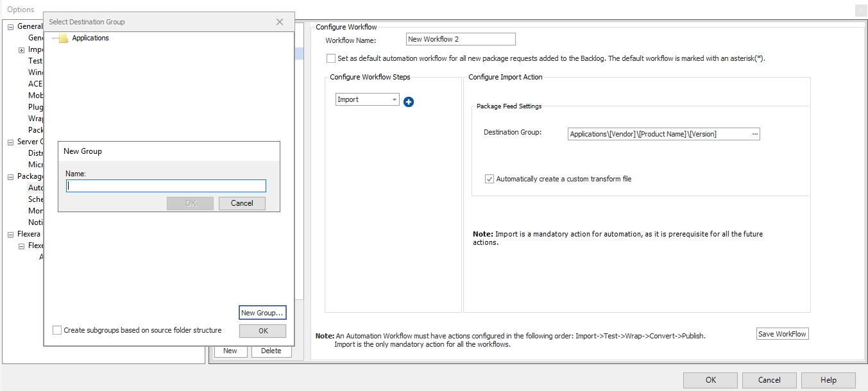Collapse the Server tree node
The height and width of the screenshot is (391, 868).
(11, 142)
